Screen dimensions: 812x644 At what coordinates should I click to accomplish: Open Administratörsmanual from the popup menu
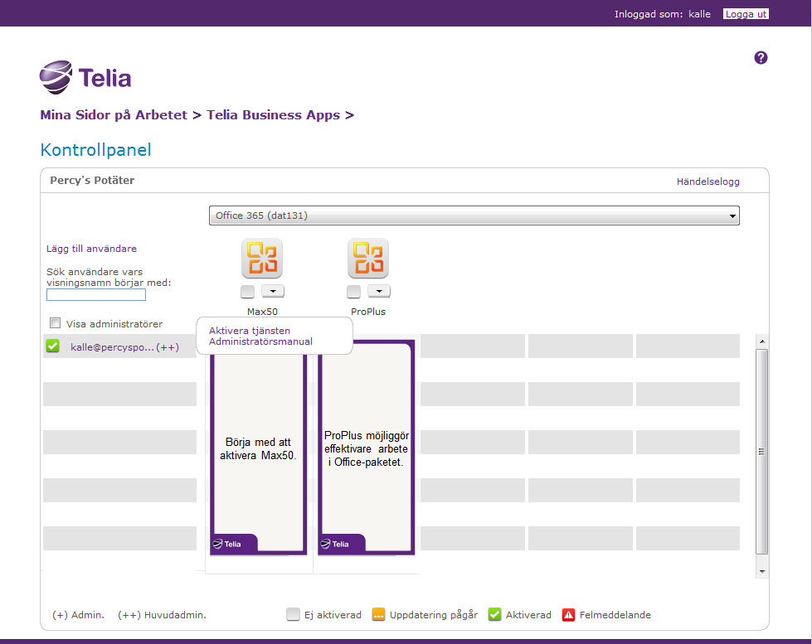click(260, 341)
